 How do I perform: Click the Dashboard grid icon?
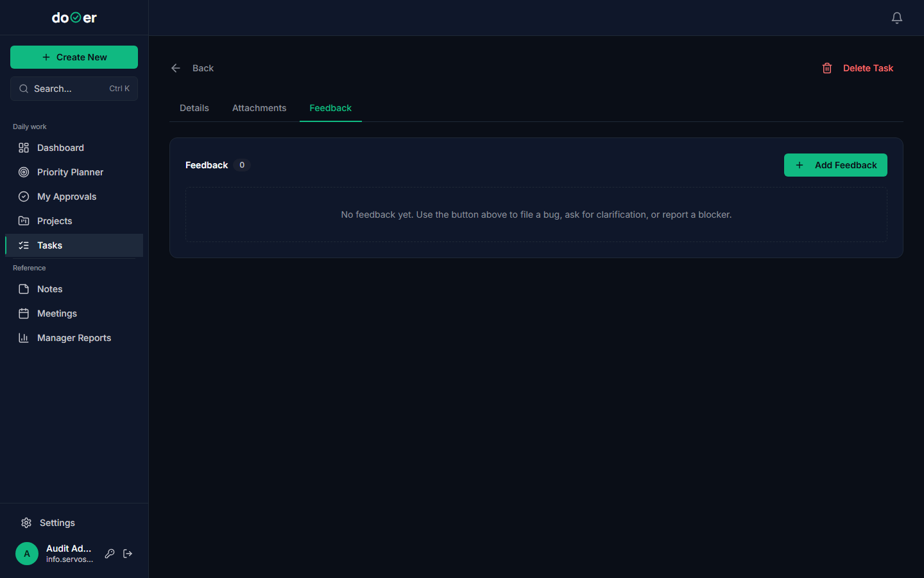(24, 148)
